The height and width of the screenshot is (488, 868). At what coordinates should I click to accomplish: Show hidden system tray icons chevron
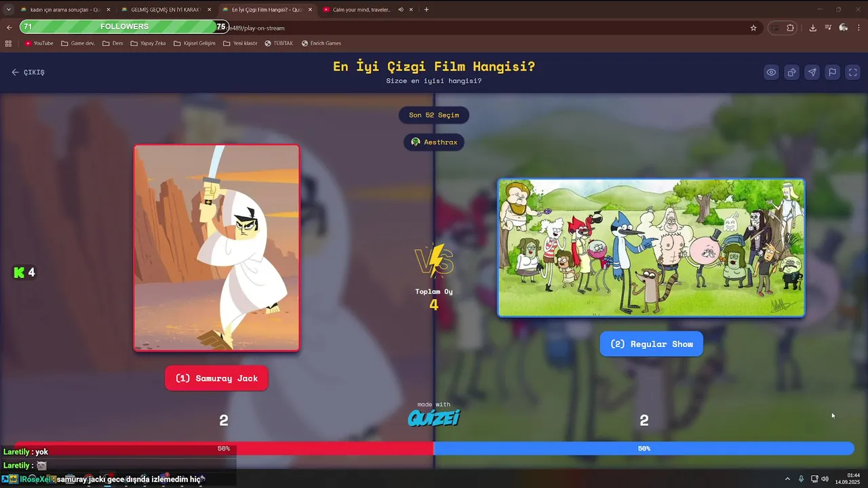787,479
